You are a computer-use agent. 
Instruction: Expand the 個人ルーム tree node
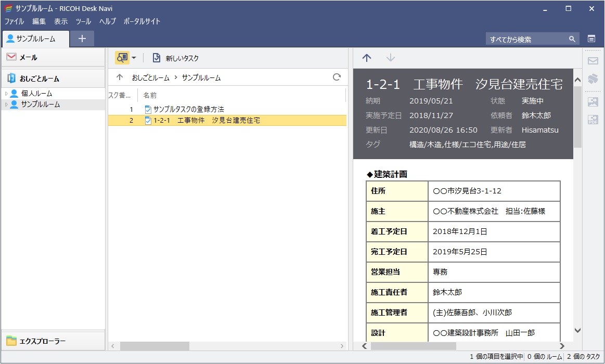coord(6,94)
